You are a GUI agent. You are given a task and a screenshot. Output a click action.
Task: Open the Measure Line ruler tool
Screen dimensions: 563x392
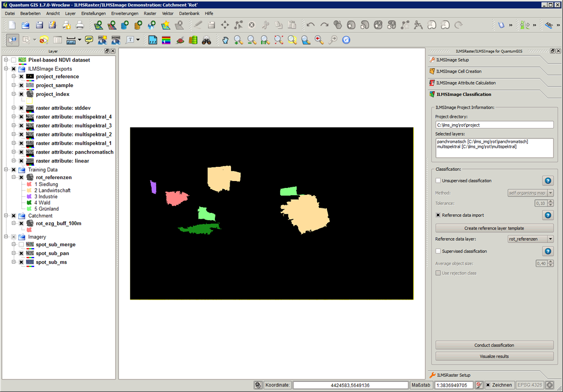71,40
